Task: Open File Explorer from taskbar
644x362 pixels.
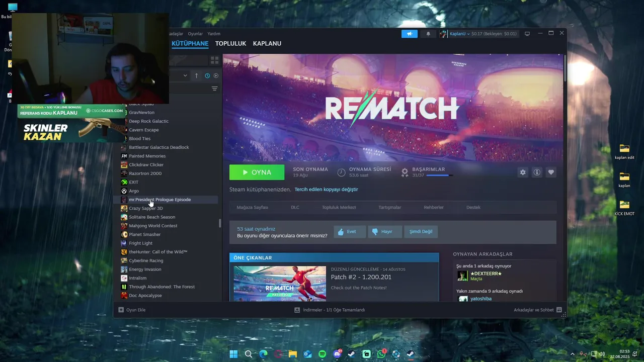Action: 292,354
